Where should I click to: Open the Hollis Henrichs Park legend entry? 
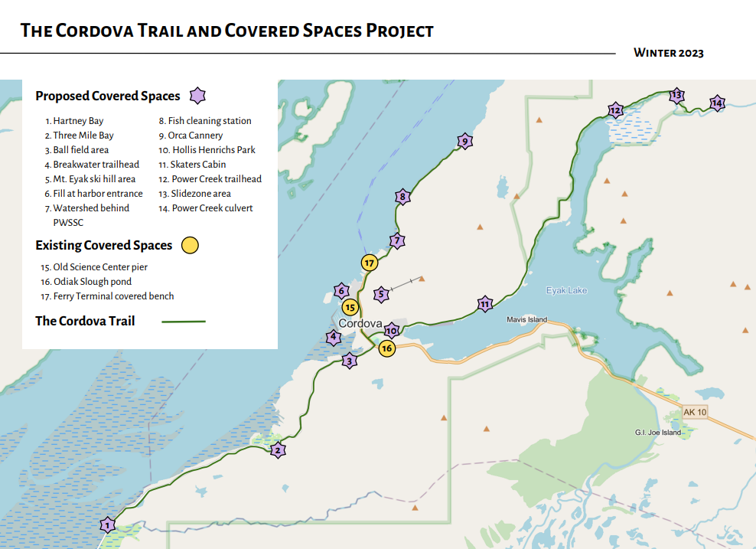(207, 149)
